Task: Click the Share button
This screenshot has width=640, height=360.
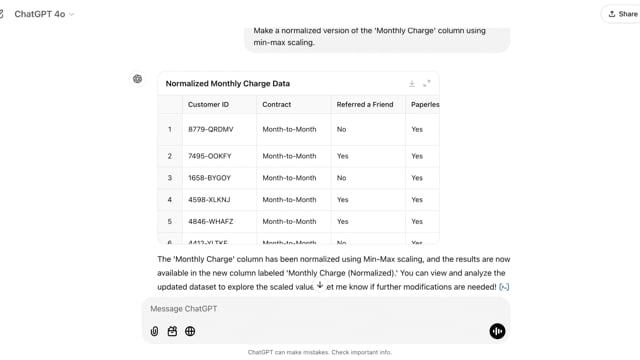Action: click(622, 14)
